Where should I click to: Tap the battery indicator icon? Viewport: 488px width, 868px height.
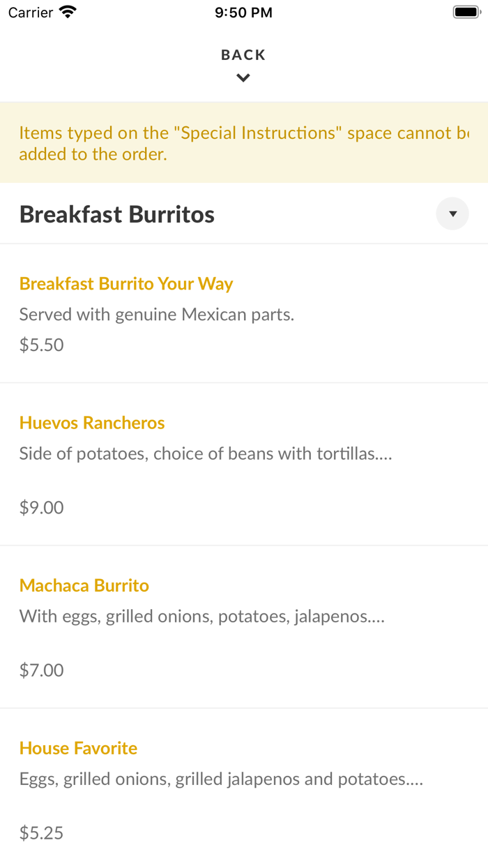[x=466, y=11]
